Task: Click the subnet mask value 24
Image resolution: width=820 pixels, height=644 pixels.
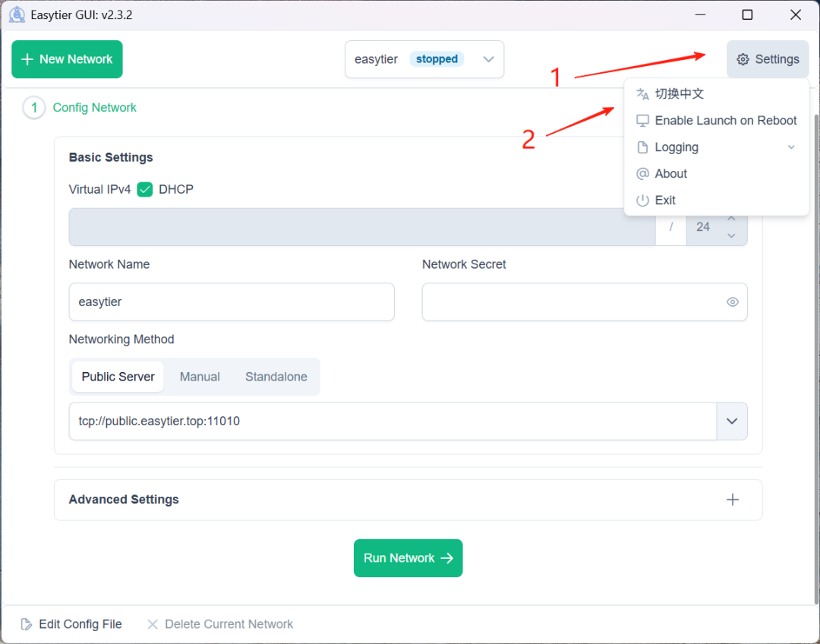Action: tap(703, 227)
